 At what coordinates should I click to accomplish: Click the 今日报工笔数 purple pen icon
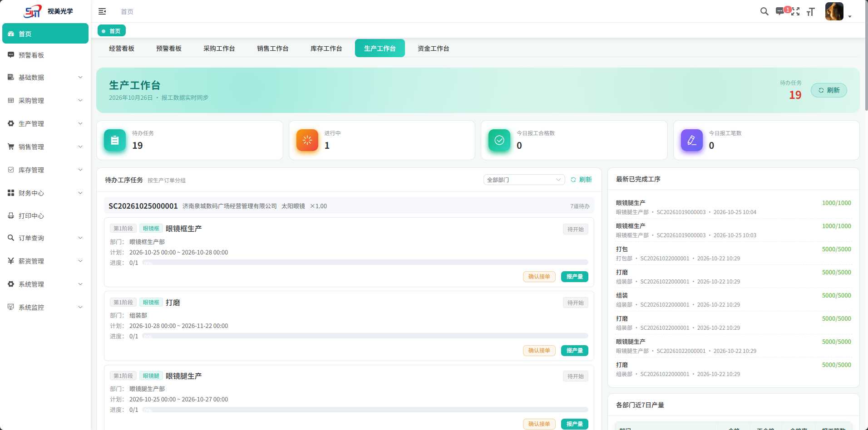(x=692, y=140)
